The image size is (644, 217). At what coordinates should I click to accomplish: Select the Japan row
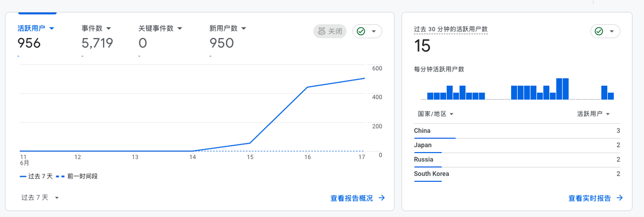[x=517, y=146]
